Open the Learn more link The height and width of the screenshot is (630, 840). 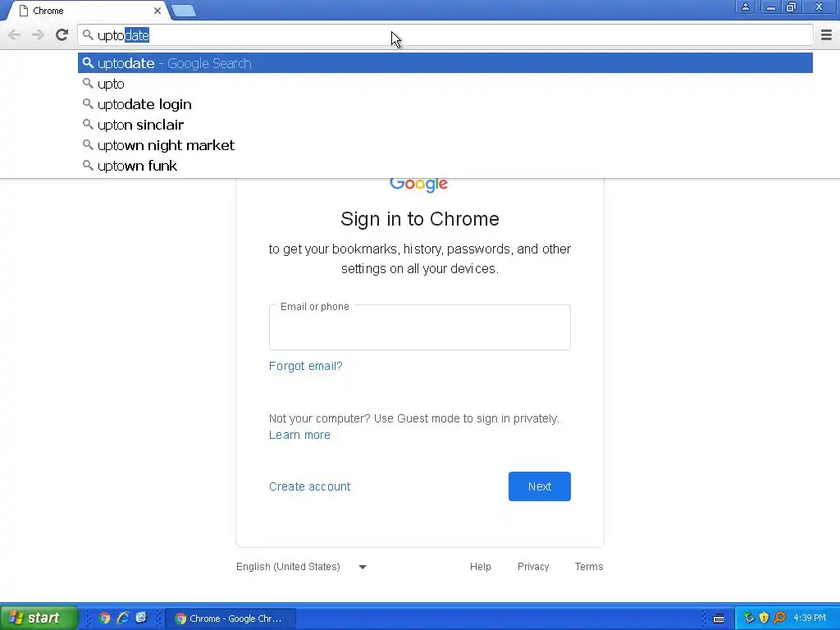coord(299,435)
